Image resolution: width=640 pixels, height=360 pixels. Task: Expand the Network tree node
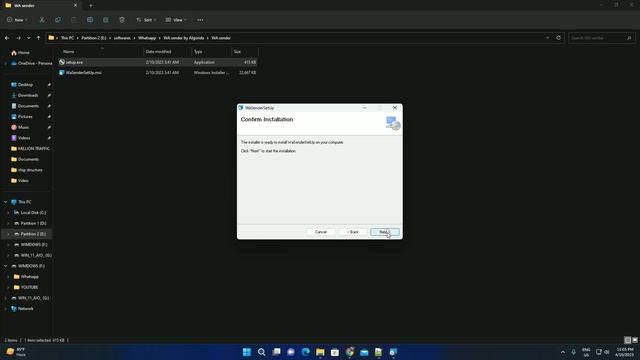coord(5,309)
